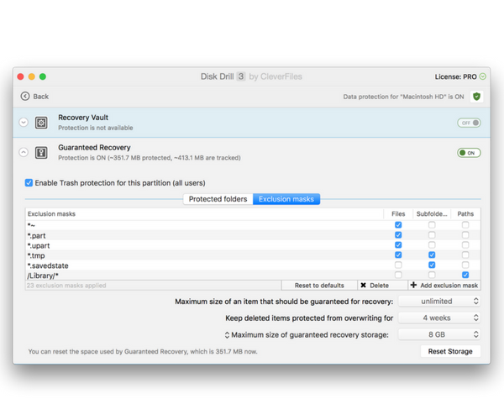504x420 pixels.
Task: Enable Paths checkbox for the *~ mask
Action: 465,225
